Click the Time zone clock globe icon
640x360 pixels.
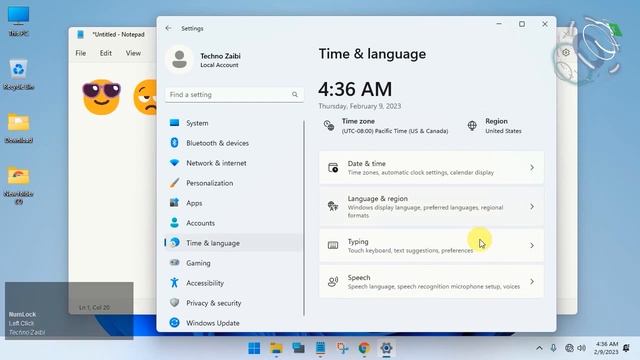pyautogui.click(x=329, y=126)
